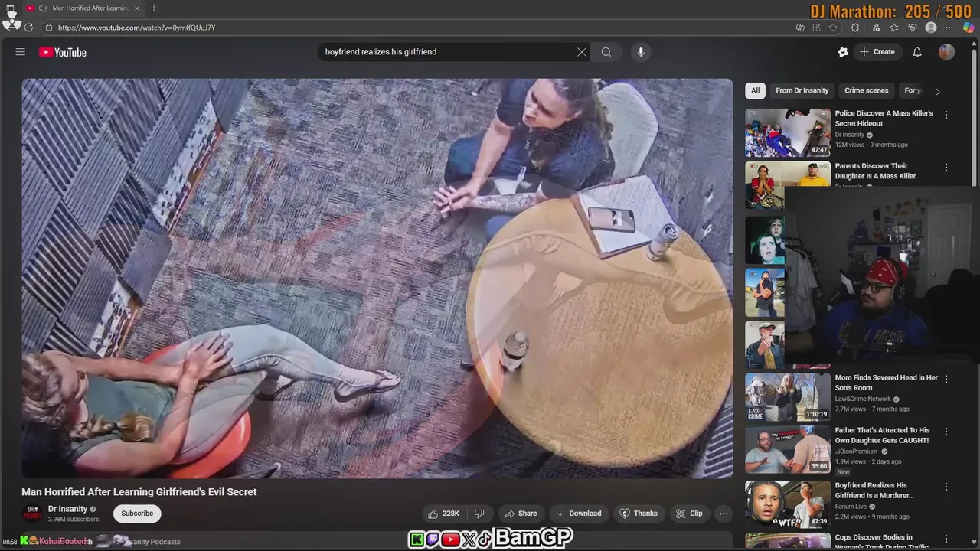Open the YouTube guide hamburger menu

(x=21, y=52)
